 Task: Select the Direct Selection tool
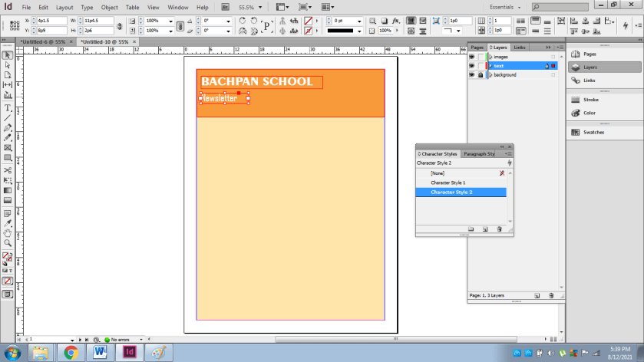click(x=8, y=65)
